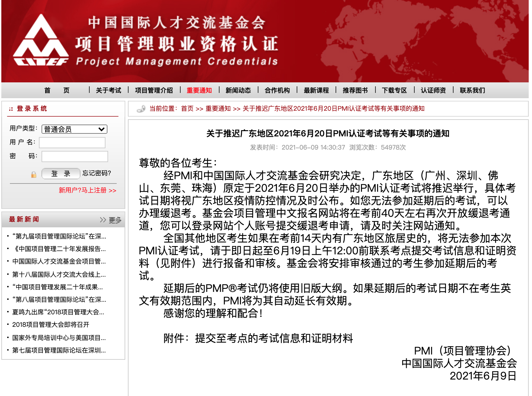Screen dimensions: 532x396
Task: Open news 第十八届国际人才交流大会线上...
Action: click(x=59, y=274)
